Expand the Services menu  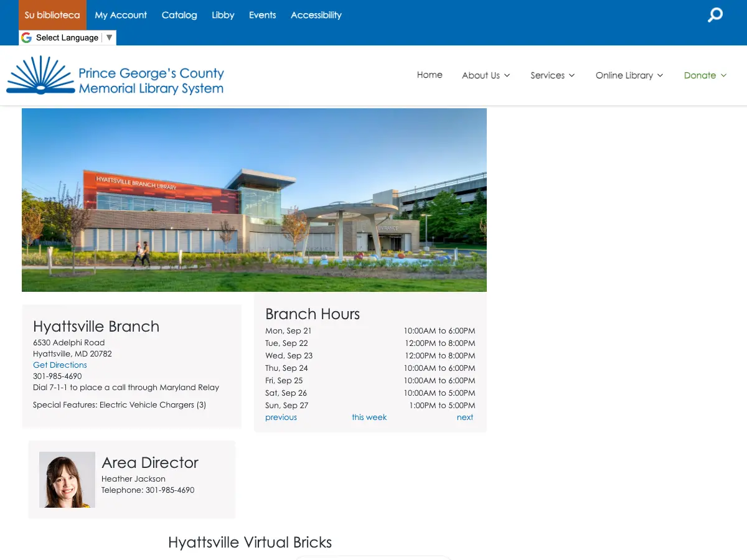pyautogui.click(x=553, y=75)
